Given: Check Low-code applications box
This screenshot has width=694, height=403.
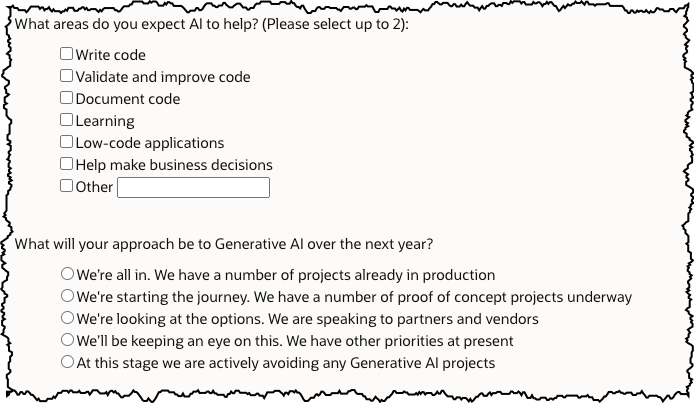Looking at the screenshot, I should pos(66,142).
